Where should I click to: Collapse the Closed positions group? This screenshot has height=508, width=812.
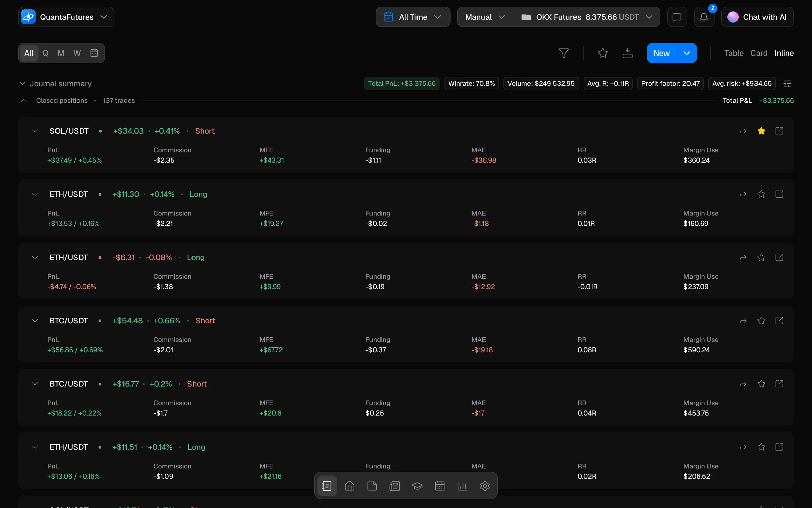click(x=24, y=101)
